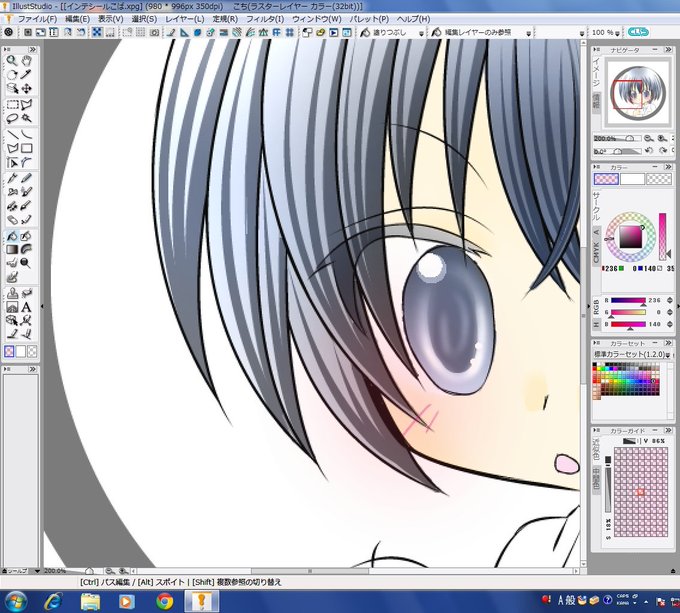Select the Rectangular marquee tool
The width and height of the screenshot is (680, 613).
12,104
